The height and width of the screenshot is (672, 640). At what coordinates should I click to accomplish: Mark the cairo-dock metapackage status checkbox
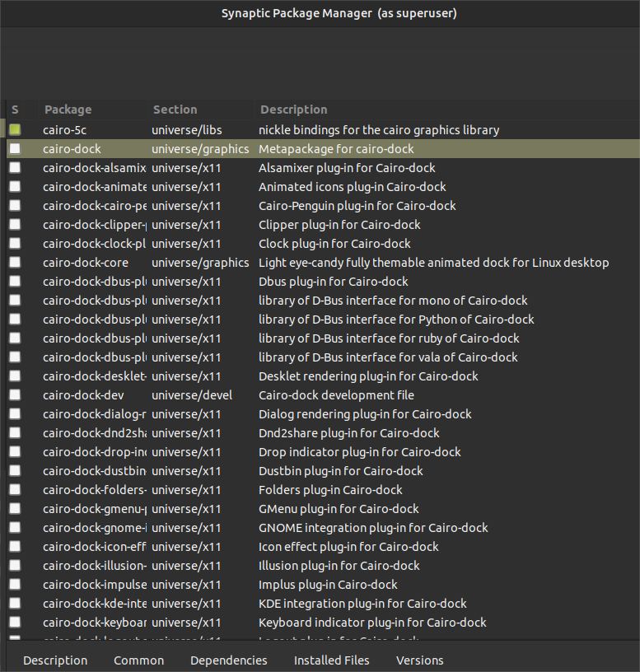[15, 149]
